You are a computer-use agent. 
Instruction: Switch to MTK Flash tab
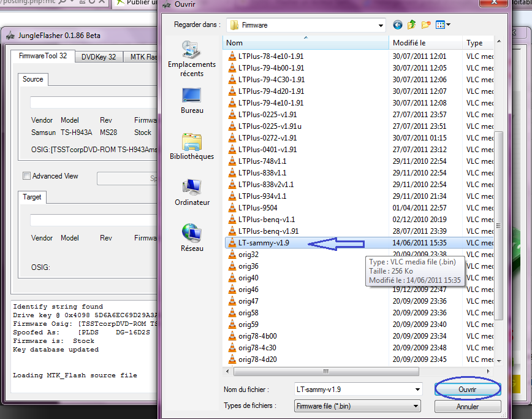click(142, 57)
